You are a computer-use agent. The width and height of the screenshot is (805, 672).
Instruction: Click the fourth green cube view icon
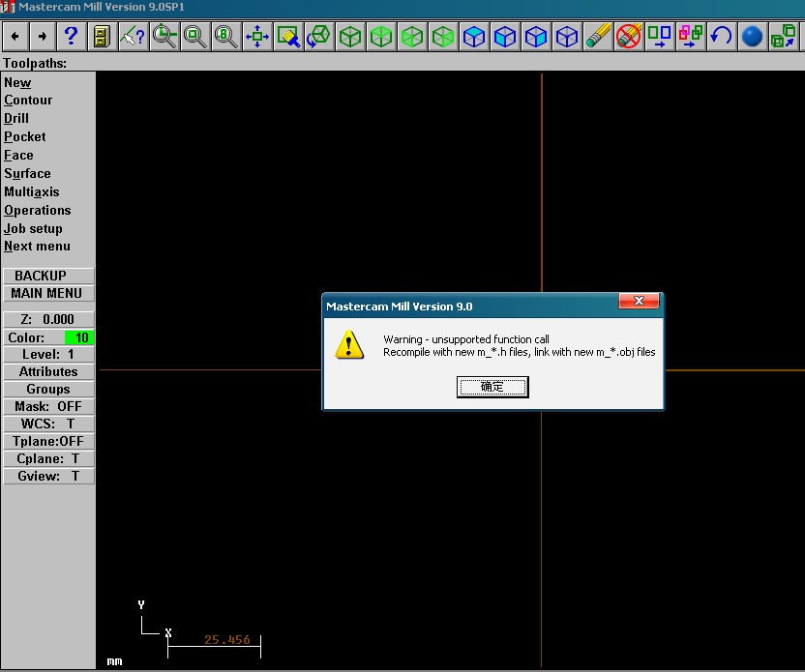pos(442,37)
